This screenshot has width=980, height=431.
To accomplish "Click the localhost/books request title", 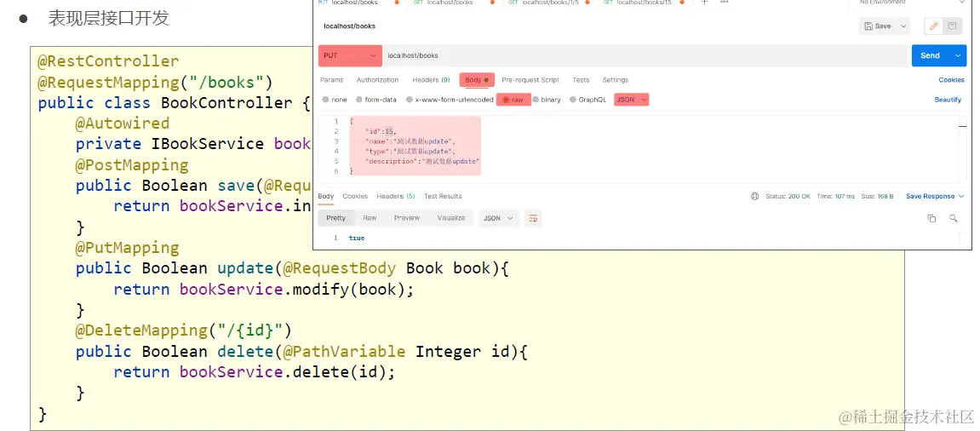I will (x=349, y=26).
